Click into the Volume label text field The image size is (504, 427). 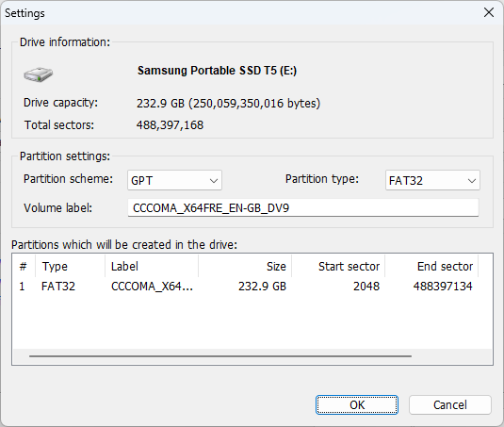[303, 207]
